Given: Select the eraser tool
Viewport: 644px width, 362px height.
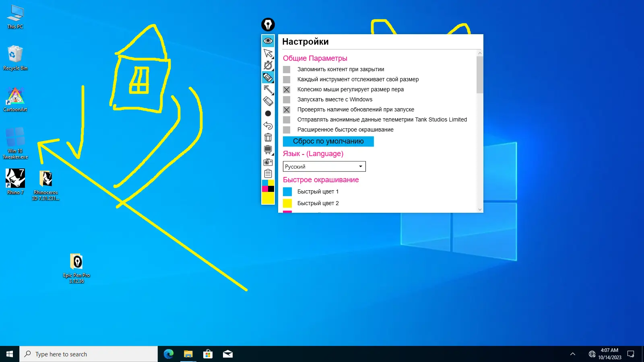Looking at the screenshot, I should click(x=268, y=101).
